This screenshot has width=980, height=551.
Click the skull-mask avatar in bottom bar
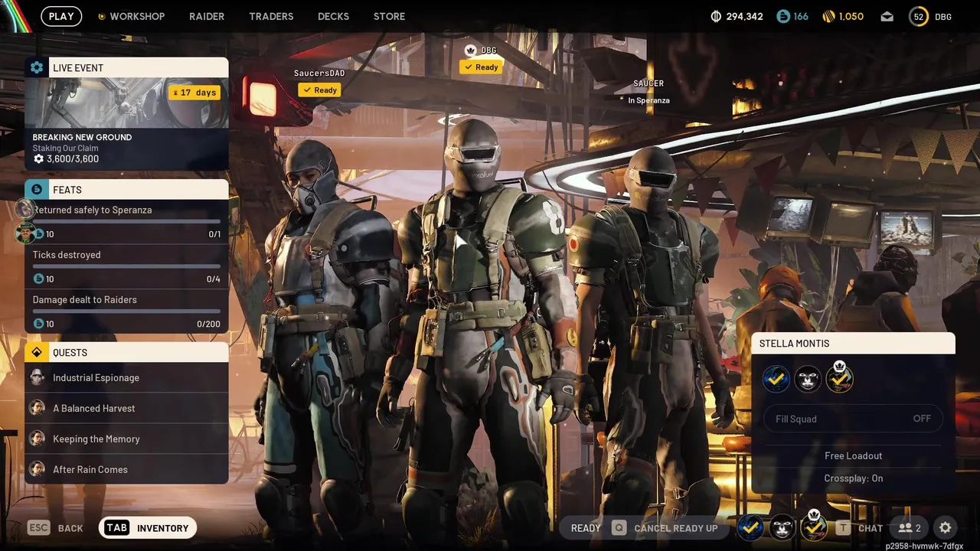782,527
